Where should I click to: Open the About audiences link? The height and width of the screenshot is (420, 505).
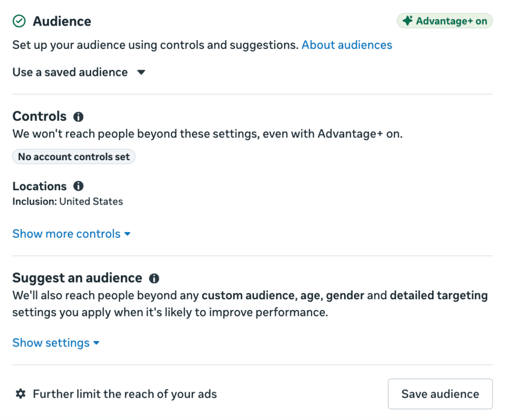347,45
